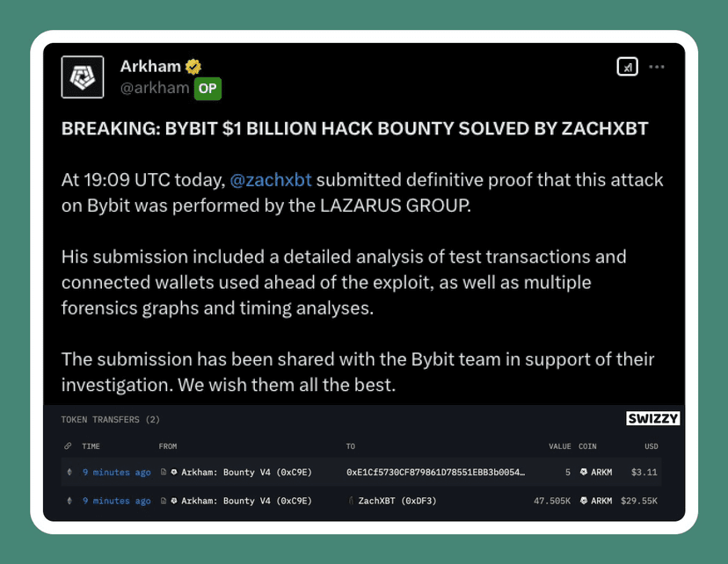
Task: Click the green OP badge
Action: (x=207, y=88)
